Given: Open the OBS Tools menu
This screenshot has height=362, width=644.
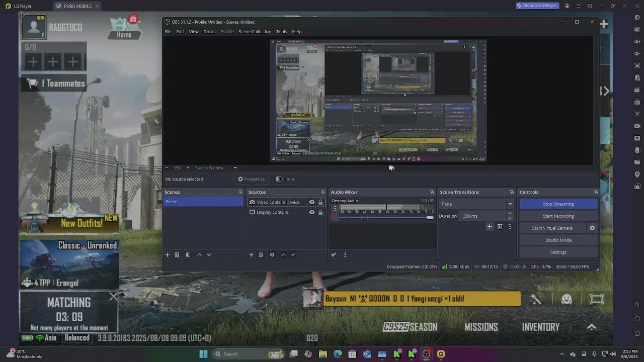Looking at the screenshot, I should (282, 32).
